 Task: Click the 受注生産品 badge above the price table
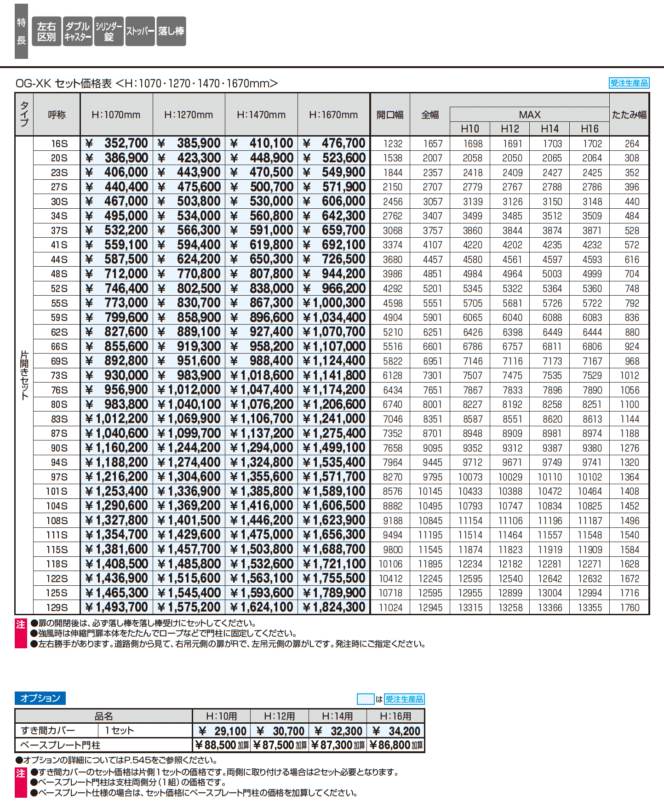(x=629, y=83)
